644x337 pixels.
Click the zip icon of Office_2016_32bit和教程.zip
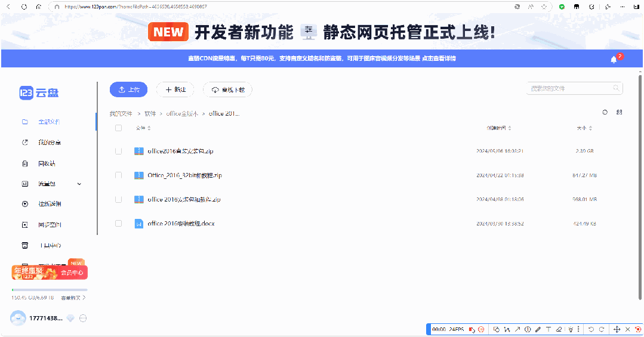[x=139, y=175]
